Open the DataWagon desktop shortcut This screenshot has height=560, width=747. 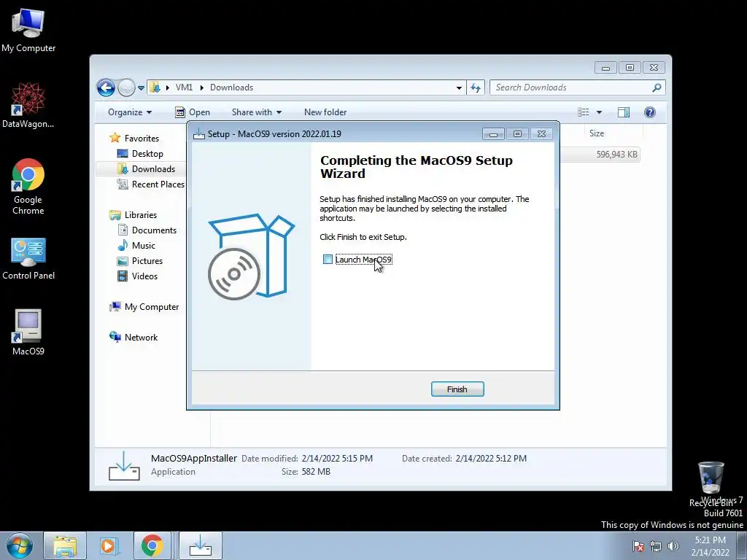click(28, 105)
